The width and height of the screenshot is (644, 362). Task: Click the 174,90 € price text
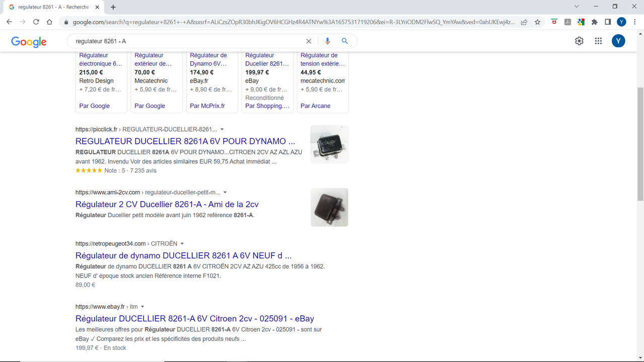click(x=202, y=72)
